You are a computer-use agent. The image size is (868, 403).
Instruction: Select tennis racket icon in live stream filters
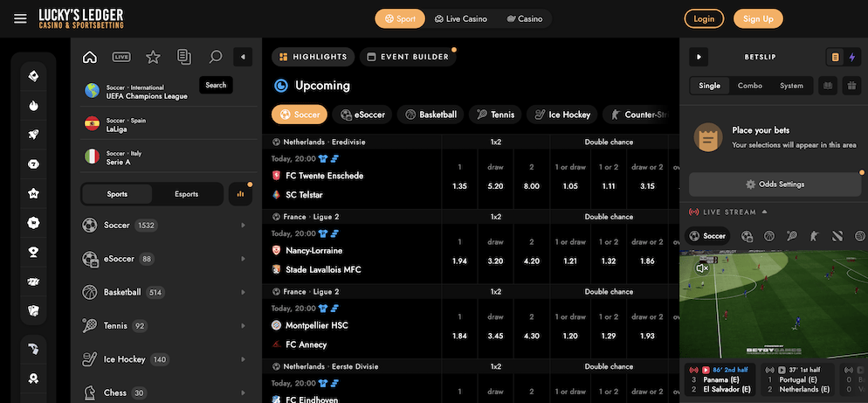pos(792,236)
